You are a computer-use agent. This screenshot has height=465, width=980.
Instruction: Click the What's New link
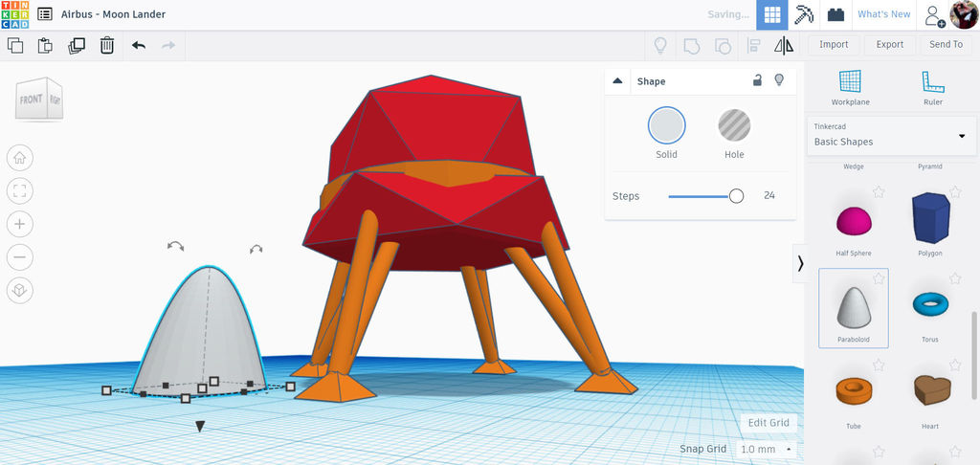point(883,14)
